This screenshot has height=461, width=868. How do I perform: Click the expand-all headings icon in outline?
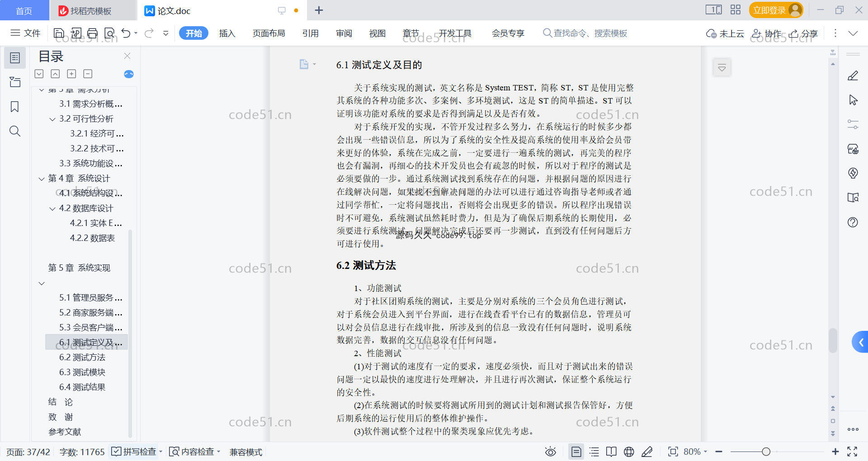tap(39, 74)
